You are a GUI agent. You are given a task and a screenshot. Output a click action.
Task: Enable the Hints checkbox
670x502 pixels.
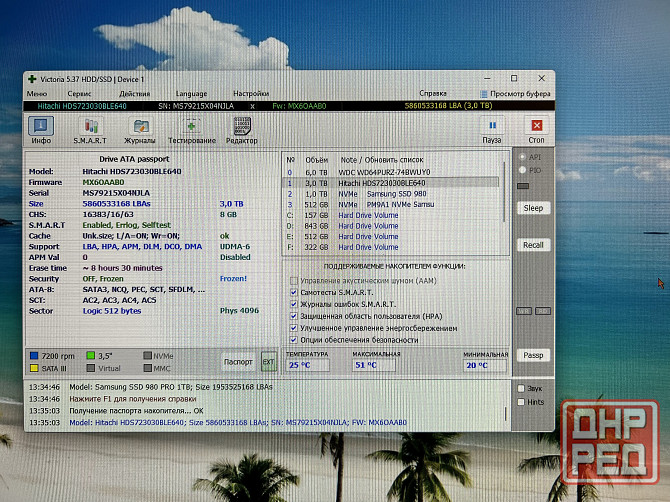[x=521, y=402]
